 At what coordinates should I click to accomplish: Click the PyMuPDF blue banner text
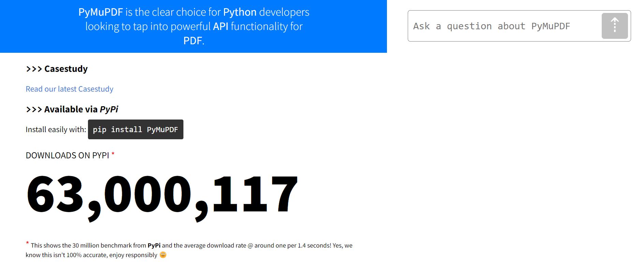point(194,26)
